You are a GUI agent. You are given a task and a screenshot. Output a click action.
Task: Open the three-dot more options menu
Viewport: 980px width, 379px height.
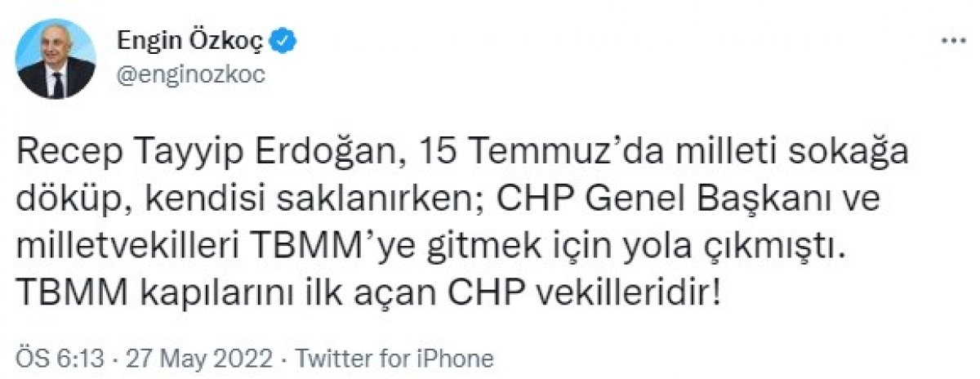pos(953,41)
